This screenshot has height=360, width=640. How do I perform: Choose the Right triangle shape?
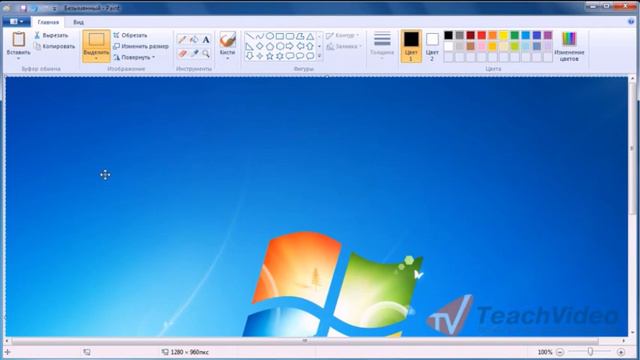coord(249,46)
